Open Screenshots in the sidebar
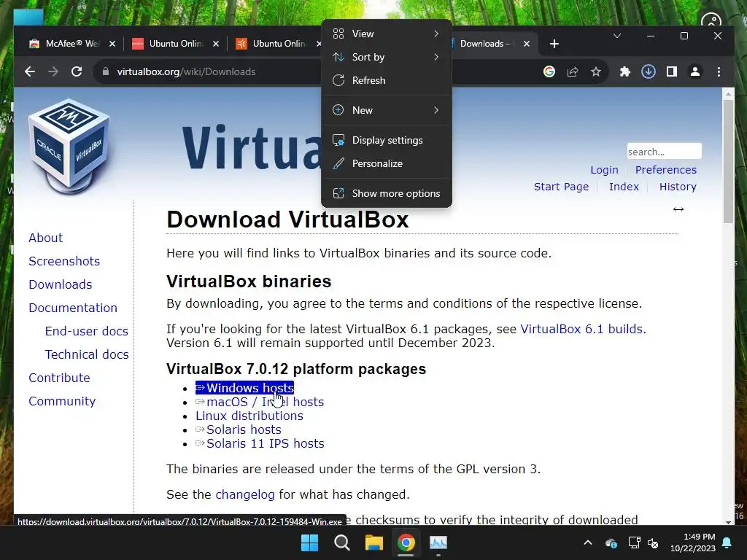The width and height of the screenshot is (747, 560). (64, 261)
